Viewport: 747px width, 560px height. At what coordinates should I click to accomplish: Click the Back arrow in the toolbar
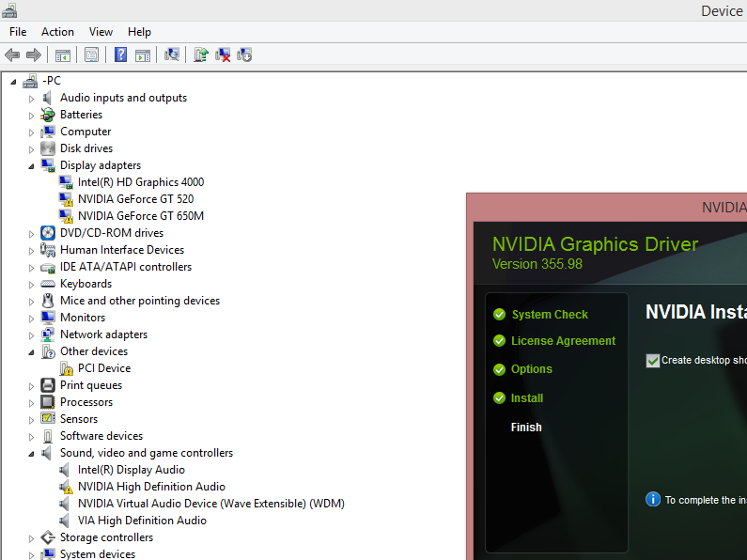point(12,55)
